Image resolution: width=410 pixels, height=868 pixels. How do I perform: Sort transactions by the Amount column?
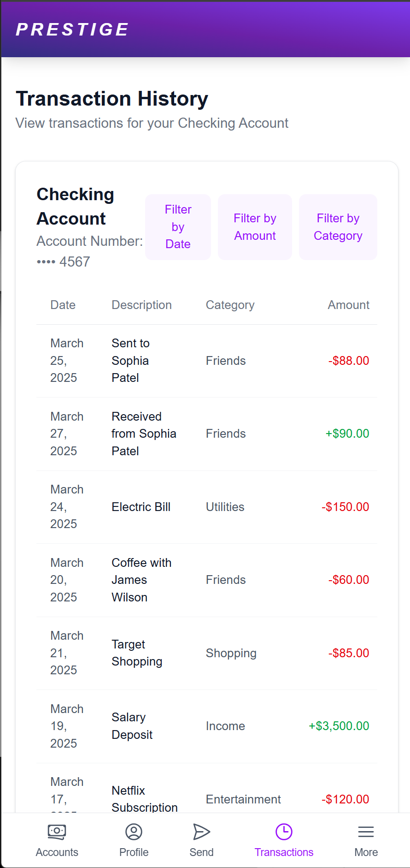pyautogui.click(x=348, y=304)
